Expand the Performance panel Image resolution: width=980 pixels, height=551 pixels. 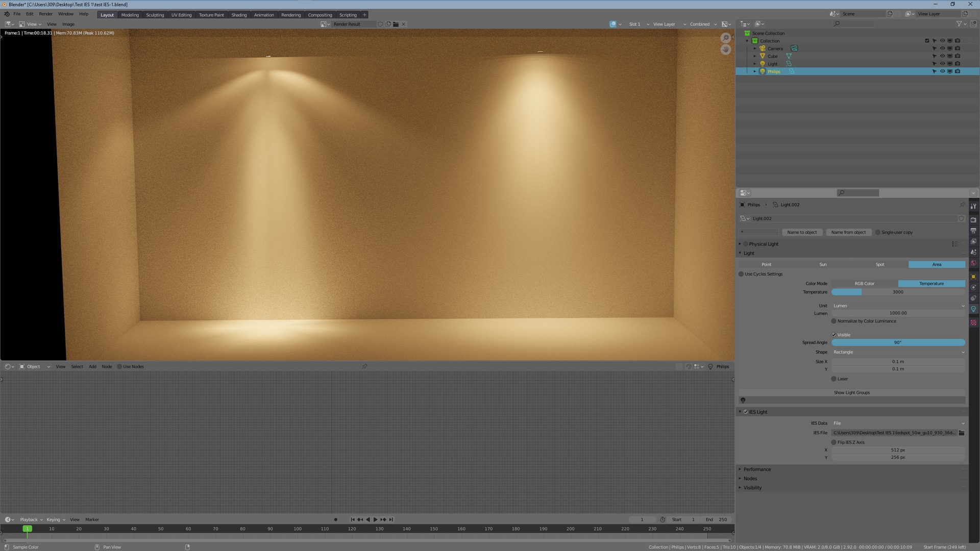(757, 469)
